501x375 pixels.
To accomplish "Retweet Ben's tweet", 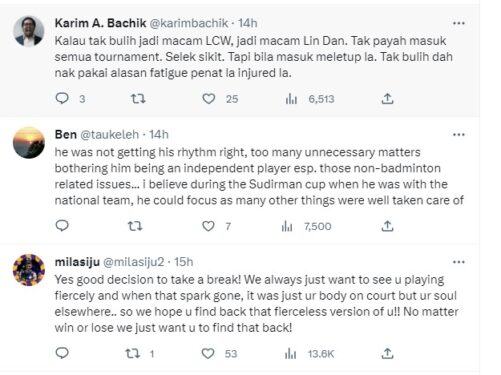I will [x=135, y=226].
